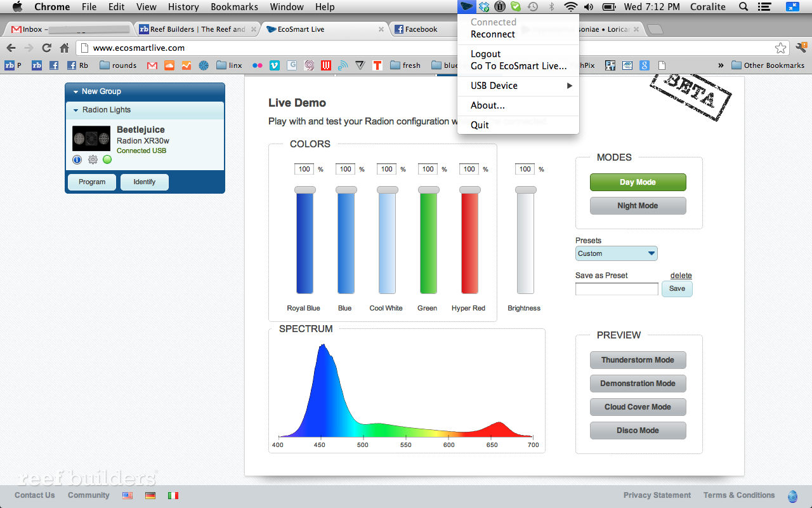The image size is (812, 508).
Task: Preview Demonstration Mode
Action: click(x=638, y=384)
